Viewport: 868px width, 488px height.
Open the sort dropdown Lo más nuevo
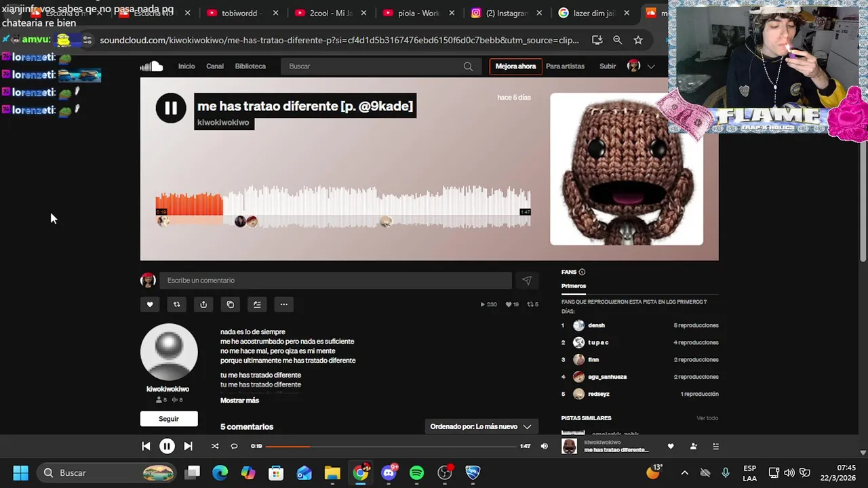click(481, 426)
